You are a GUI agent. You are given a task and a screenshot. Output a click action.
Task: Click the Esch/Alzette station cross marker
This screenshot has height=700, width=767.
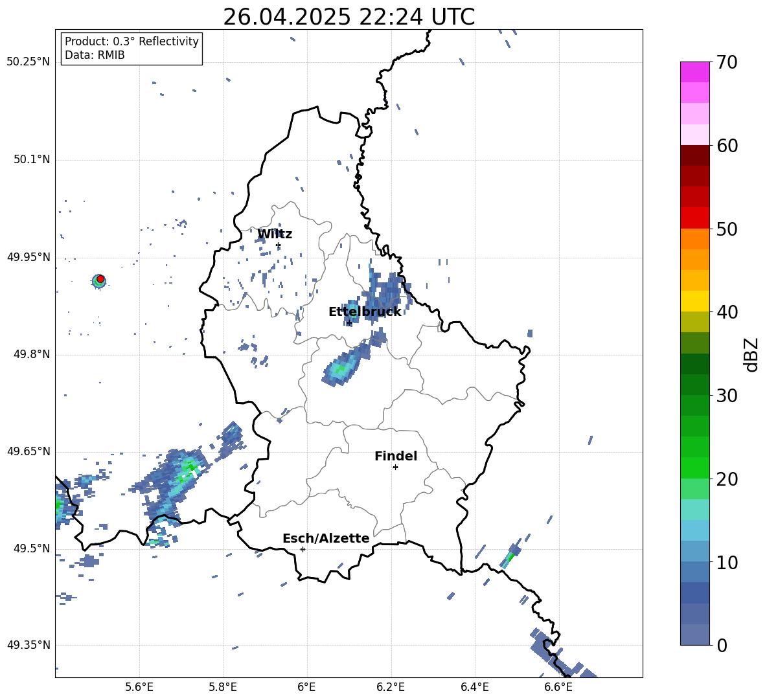(x=303, y=549)
